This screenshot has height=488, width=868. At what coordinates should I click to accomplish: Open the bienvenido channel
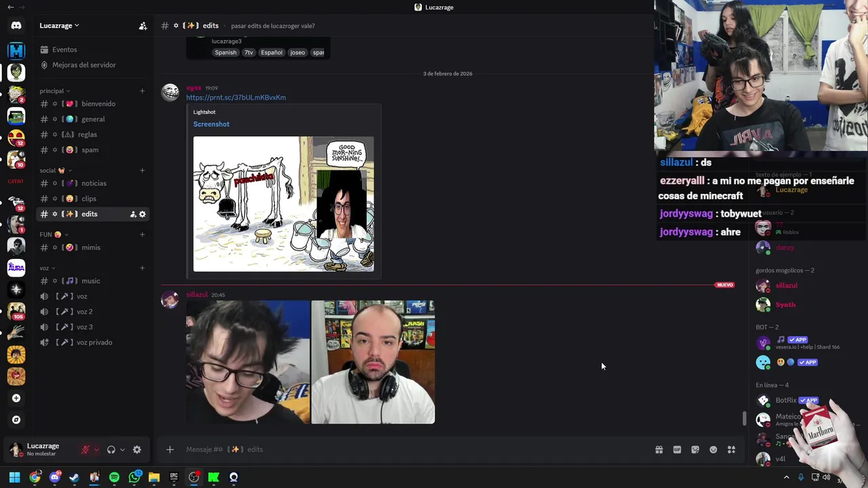click(93, 104)
